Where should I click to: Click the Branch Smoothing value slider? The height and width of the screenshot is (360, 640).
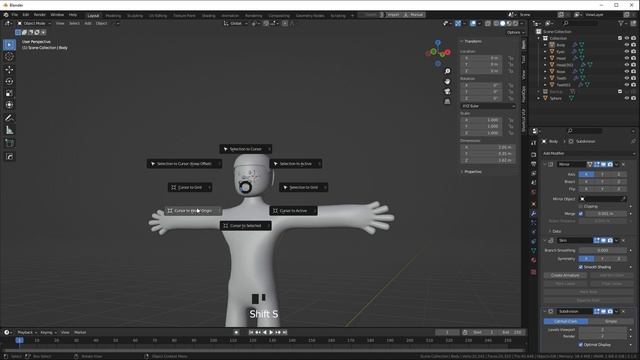[603, 250]
